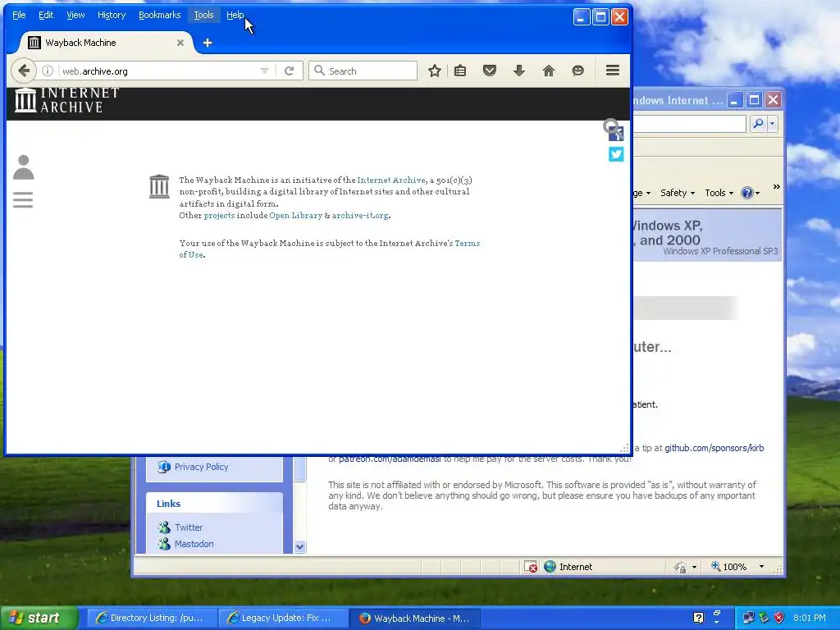
Task: Reload the current page
Action: [x=290, y=71]
